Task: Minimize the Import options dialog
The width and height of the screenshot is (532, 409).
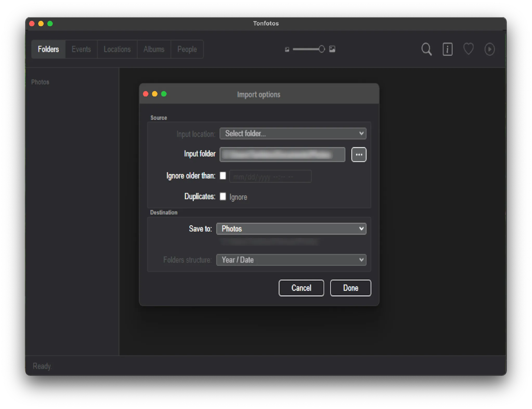Action: 155,94
